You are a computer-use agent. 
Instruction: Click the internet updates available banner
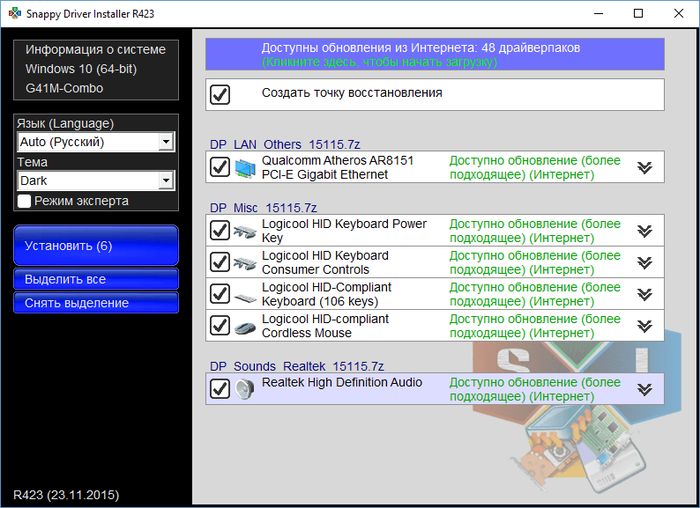click(434, 54)
